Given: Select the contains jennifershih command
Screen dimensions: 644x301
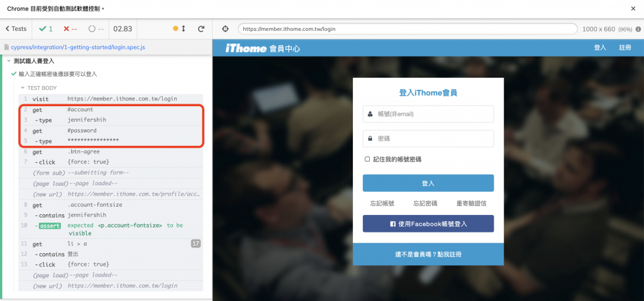Looking at the screenshot, I should (111, 215).
